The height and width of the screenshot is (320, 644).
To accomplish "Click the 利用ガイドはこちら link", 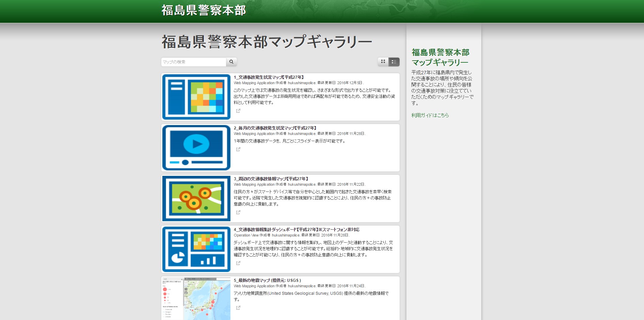I will coord(430,115).
